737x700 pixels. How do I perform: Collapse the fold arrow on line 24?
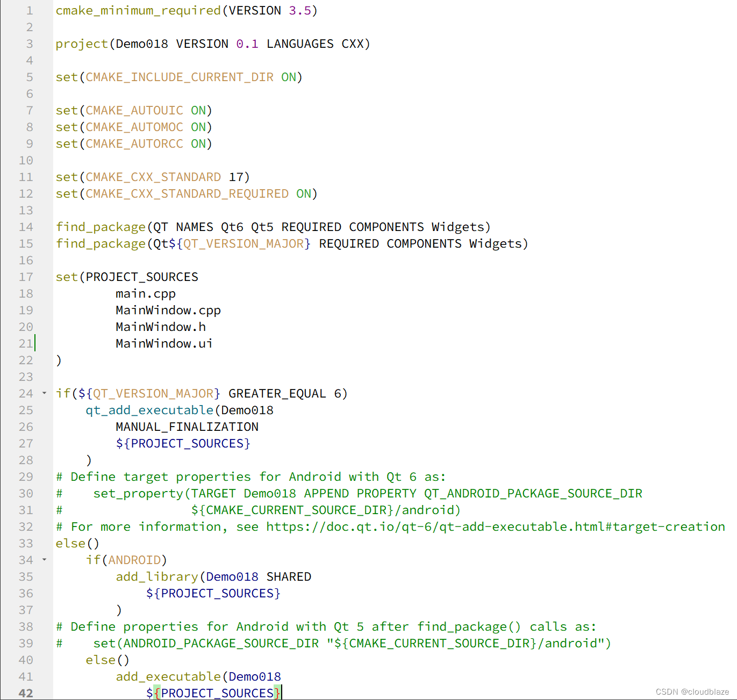pyautogui.click(x=44, y=393)
